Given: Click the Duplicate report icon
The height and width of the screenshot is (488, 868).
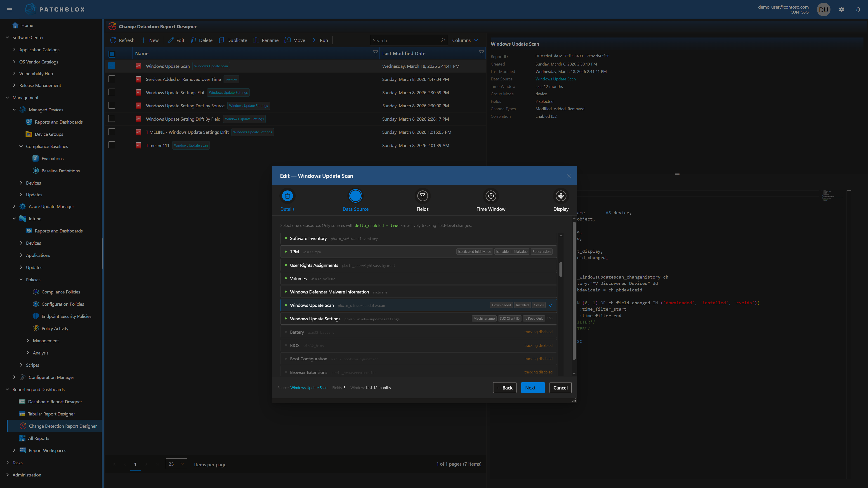Looking at the screenshot, I should click(221, 40).
